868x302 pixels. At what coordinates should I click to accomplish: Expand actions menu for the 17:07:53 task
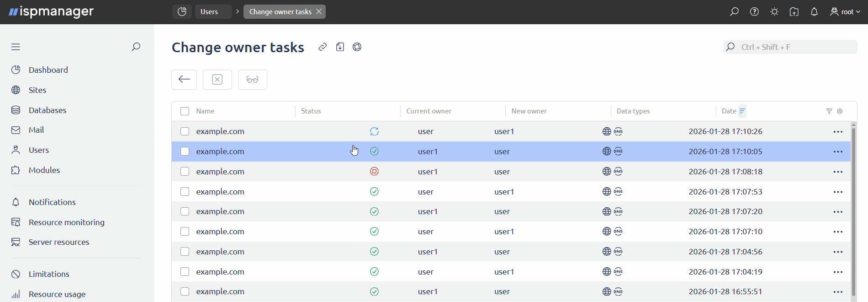coord(838,192)
